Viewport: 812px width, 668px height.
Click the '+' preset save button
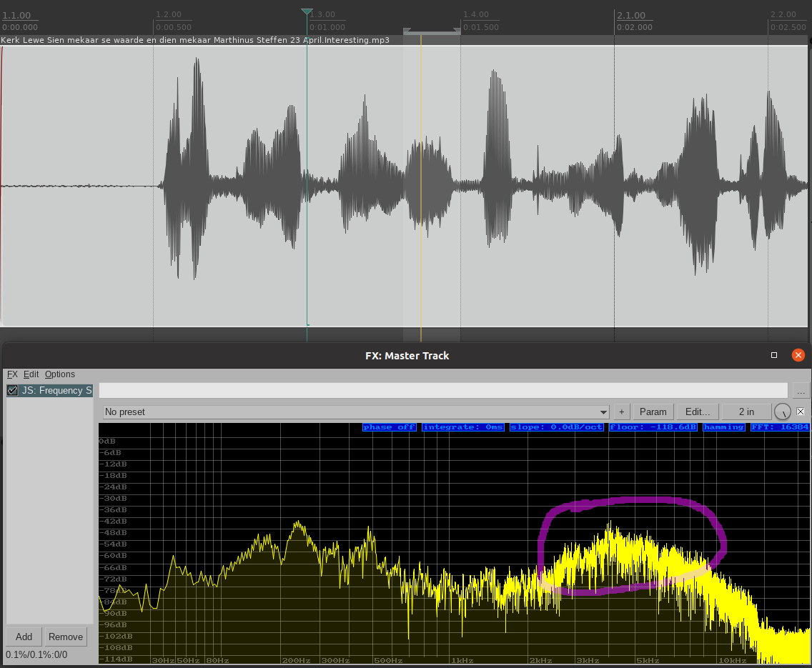pos(621,412)
